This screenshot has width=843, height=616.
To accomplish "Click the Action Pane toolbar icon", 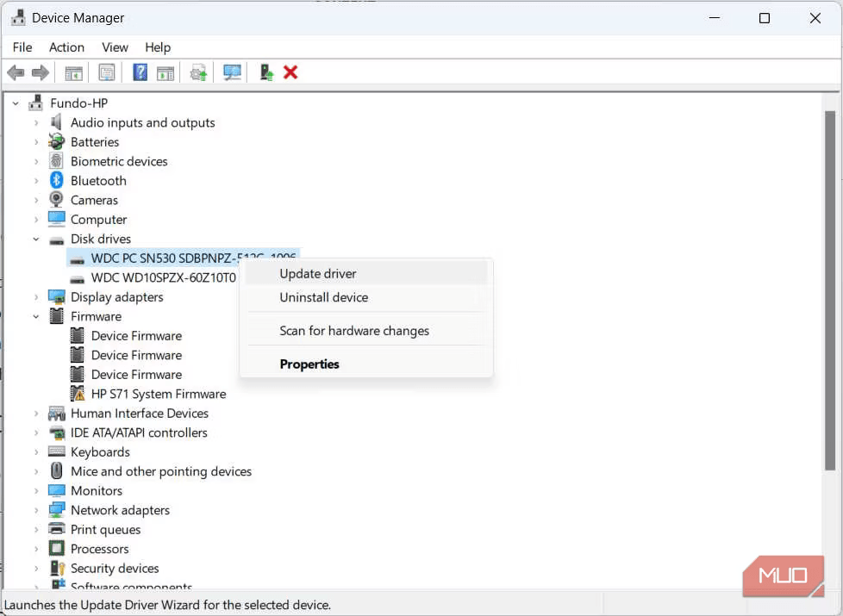I will pos(165,72).
